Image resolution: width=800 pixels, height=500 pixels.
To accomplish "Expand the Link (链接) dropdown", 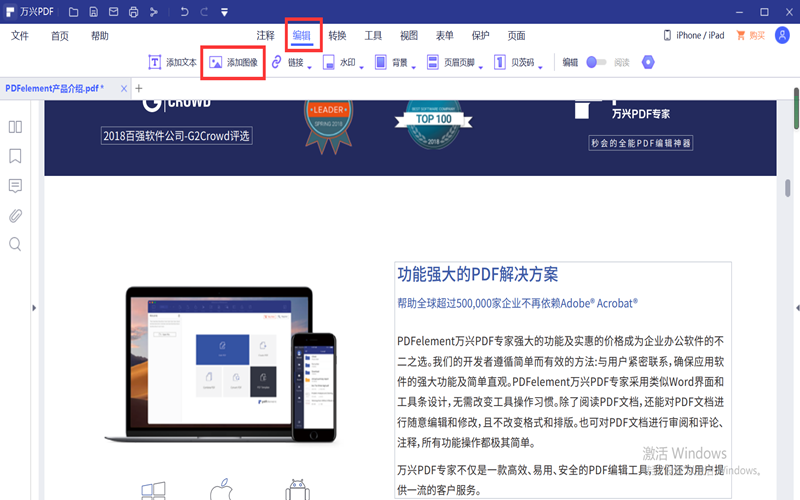I will click(310, 68).
